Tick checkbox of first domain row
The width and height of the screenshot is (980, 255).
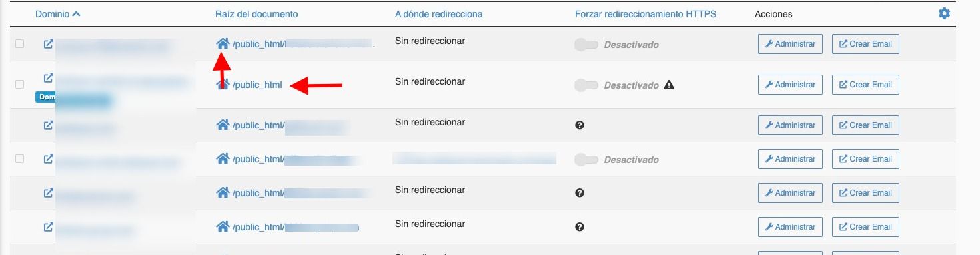(20, 44)
